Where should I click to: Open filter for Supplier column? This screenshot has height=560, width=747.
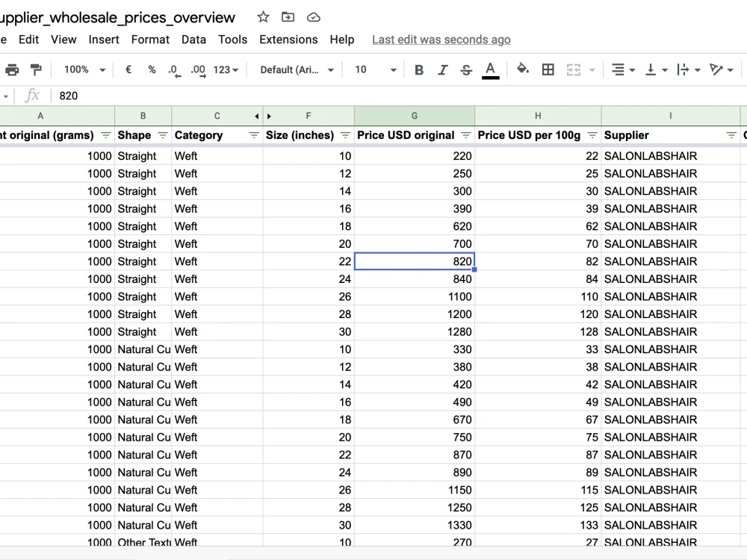[731, 135]
